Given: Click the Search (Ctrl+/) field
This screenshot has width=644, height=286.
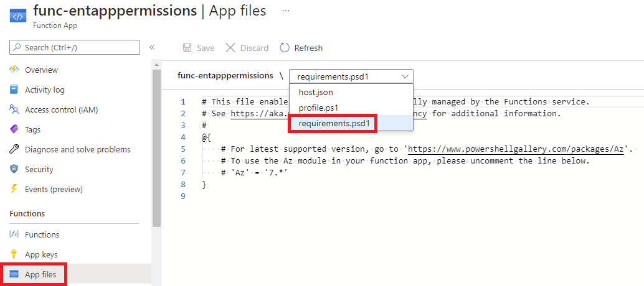Looking at the screenshot, I should coord(75,47).
